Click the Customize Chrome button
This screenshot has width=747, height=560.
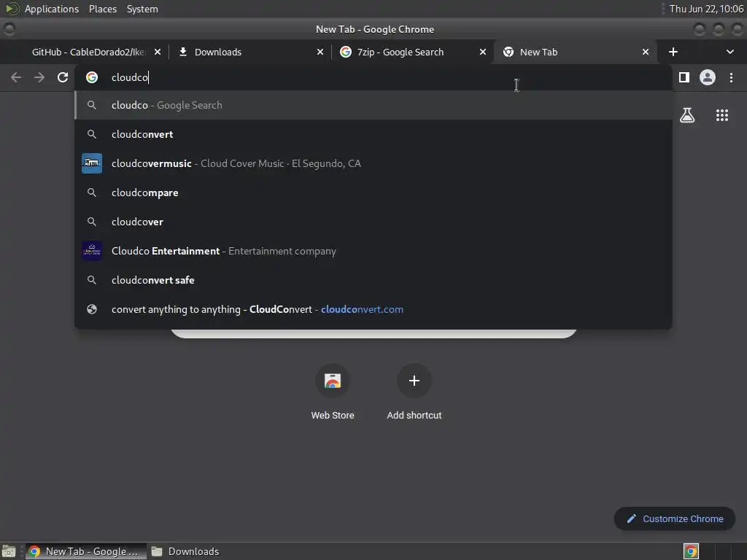point(675,518)
